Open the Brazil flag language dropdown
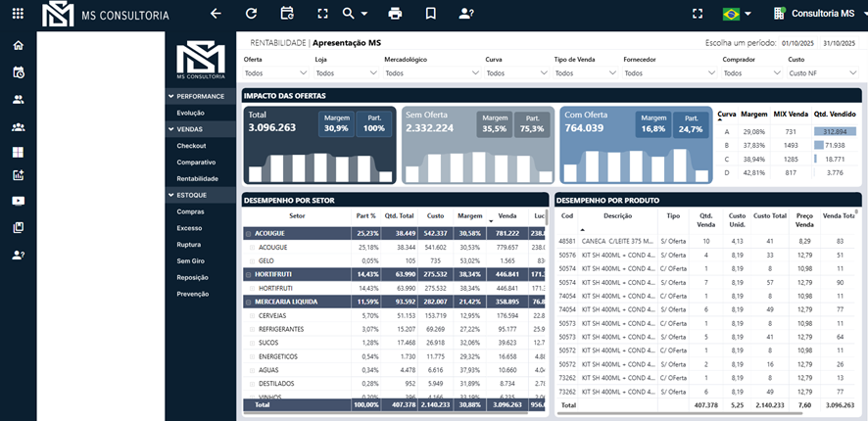This screenshot has height=421, width=868. coord(736,14)
